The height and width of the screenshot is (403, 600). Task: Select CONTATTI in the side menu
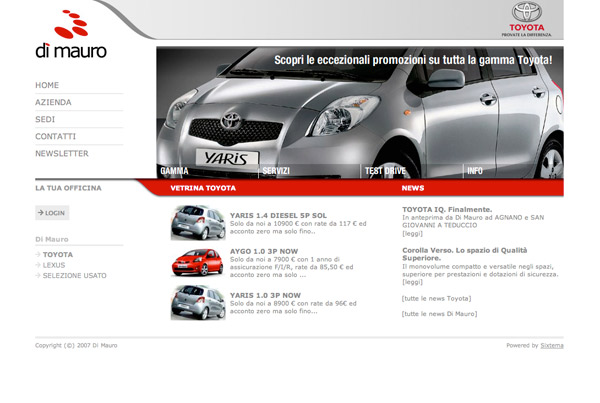[x=55, y=136]
